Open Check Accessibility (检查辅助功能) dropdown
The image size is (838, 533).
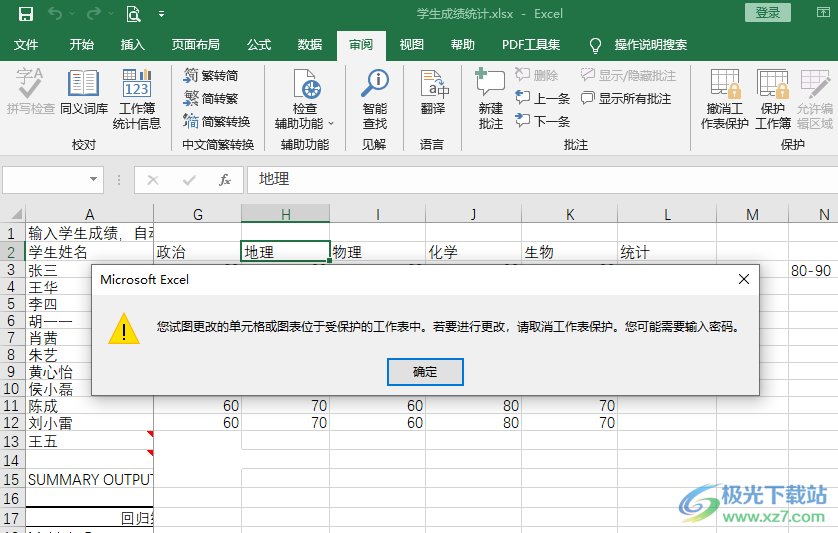pos(305,98)
